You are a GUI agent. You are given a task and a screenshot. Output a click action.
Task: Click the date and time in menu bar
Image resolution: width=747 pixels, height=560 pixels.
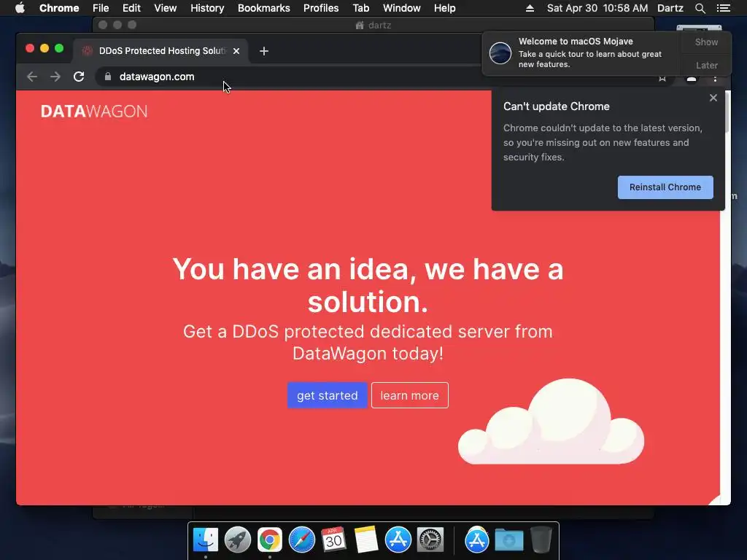pyautogui.click(x=597, y=8)
